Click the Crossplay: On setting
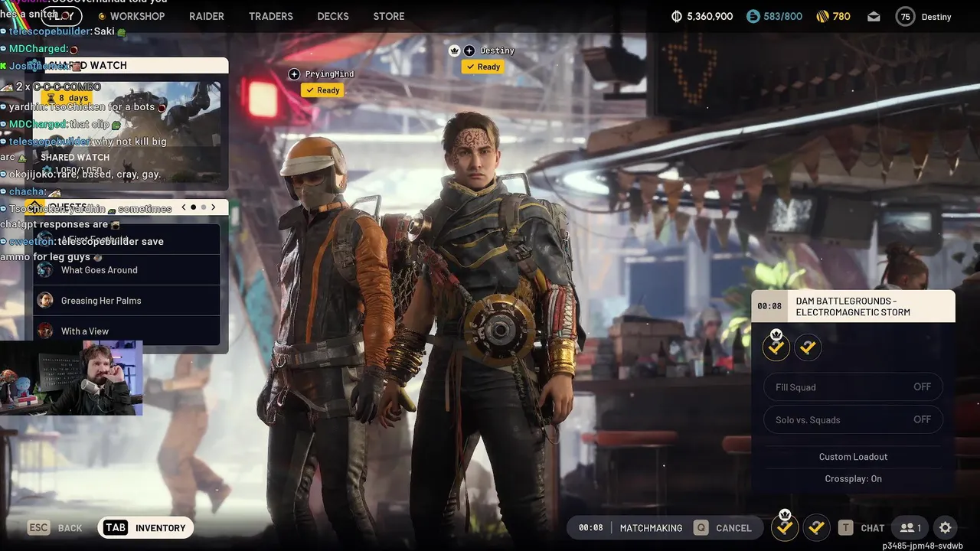Screen dimensions: 980x551 pos(853,478)
